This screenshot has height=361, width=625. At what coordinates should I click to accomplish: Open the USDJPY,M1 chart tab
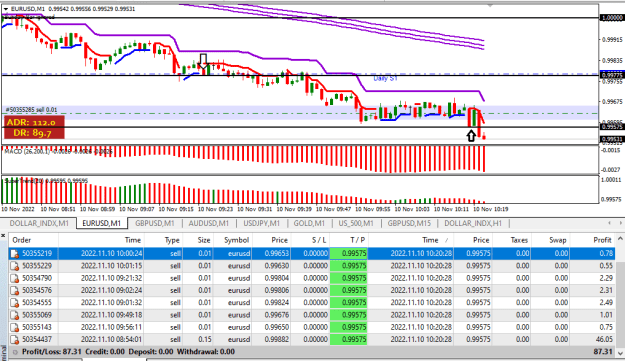261,224
